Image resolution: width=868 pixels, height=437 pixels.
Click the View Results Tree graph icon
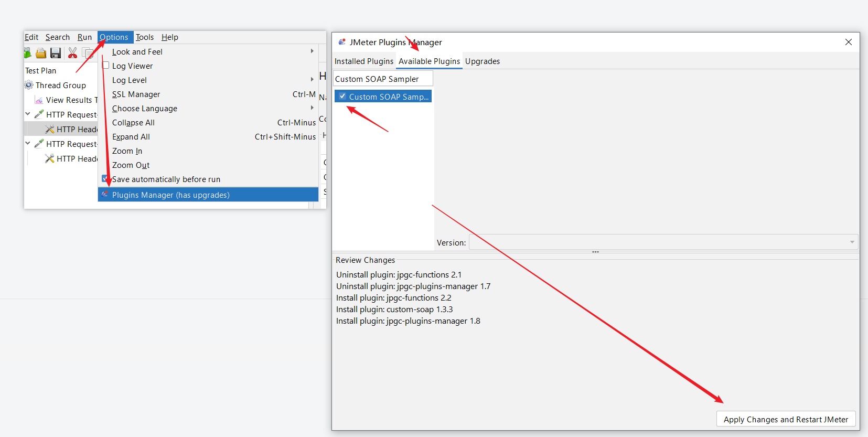click(x=39, y=100)
